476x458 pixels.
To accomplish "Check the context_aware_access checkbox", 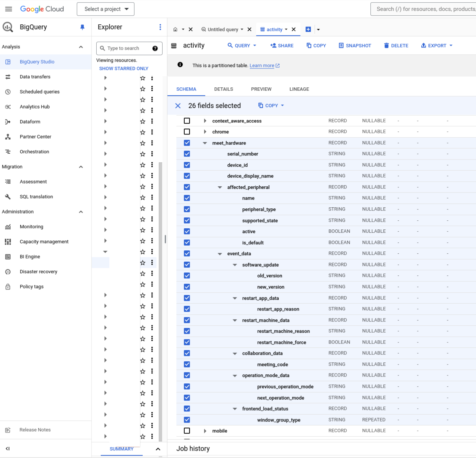I will 187,121.
